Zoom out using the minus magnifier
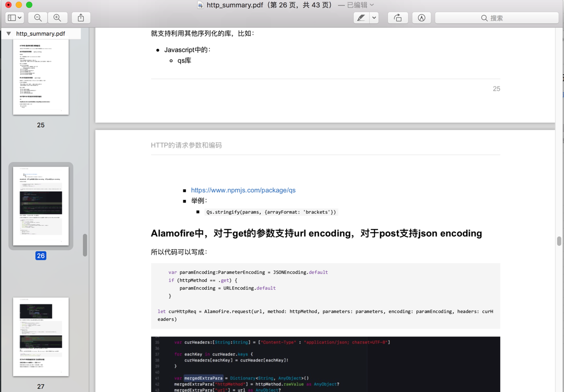564x392 pixels. coord(38,18)
